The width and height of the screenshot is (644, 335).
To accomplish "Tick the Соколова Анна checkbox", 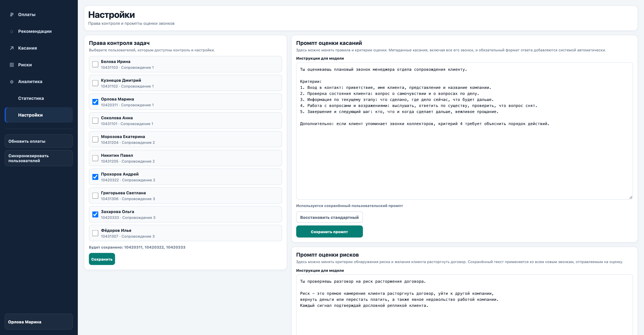I will coord(95,121).
